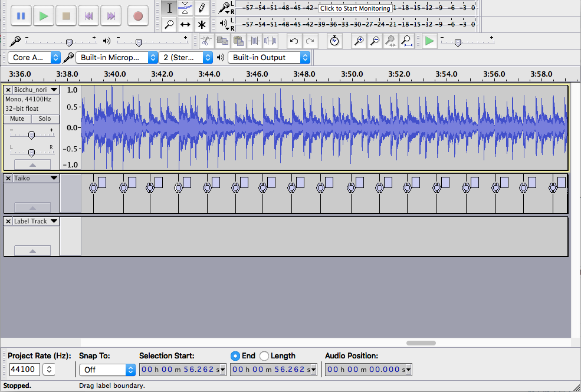
Task: Click the first Taiko label marker handle
Action: 93,188
